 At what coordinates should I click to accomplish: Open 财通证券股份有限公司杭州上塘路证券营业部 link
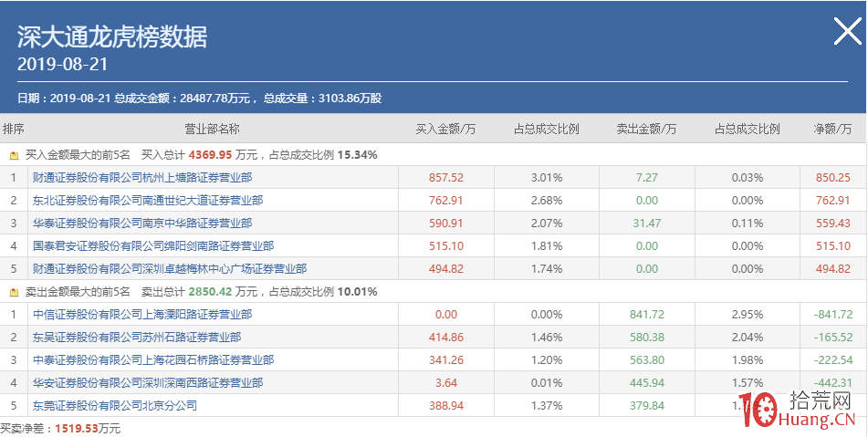coord(142,178)
